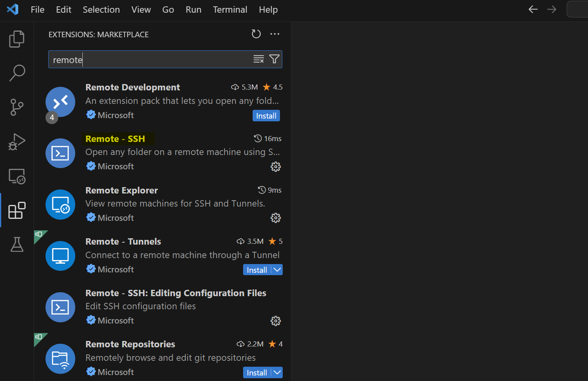
Task: Click the 5.3M download count
Action: [x=245, y=87]
